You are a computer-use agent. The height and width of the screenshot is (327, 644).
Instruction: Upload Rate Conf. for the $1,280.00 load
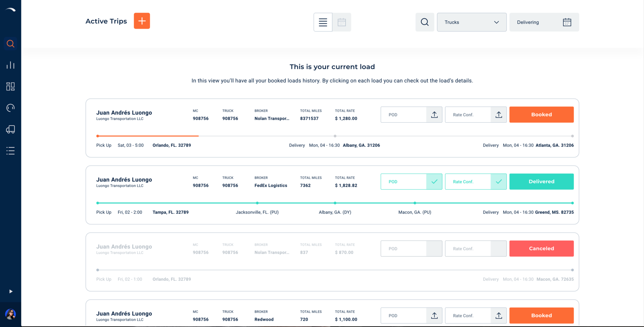[x=499, y=115]
